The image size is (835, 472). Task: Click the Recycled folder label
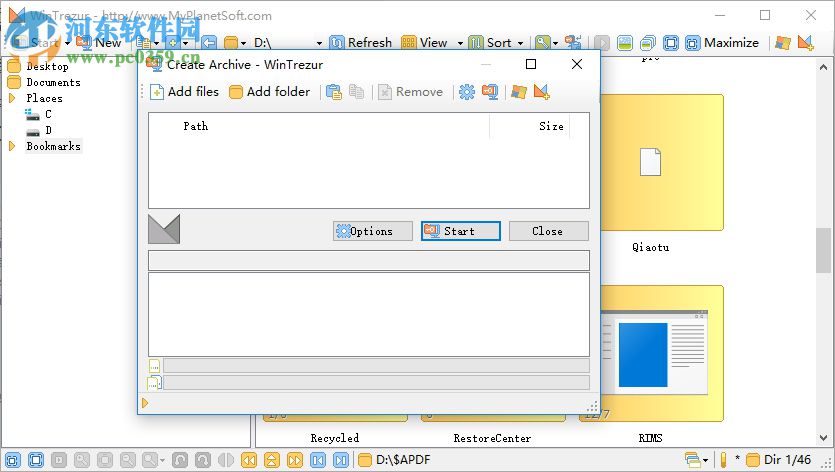tap(335, 438)
